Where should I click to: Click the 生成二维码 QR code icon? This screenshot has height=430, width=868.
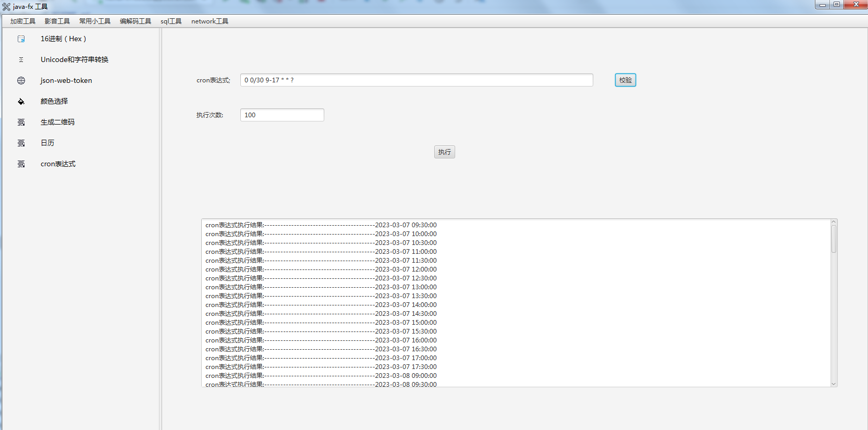pyautogui.click(x=21, y=122)
